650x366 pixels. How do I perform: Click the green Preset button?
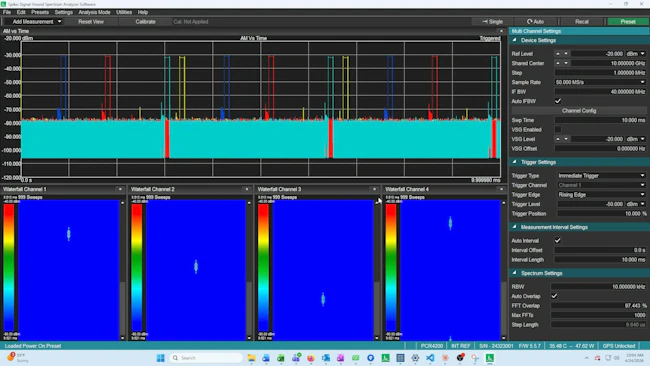click(x=628, y=22)
